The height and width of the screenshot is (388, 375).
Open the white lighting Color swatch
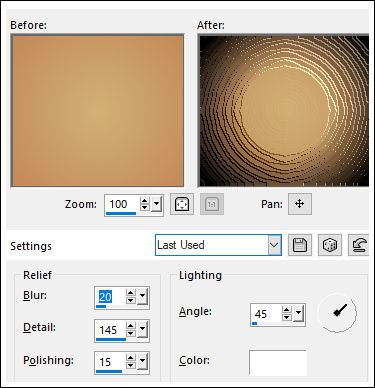coord(278,363)
